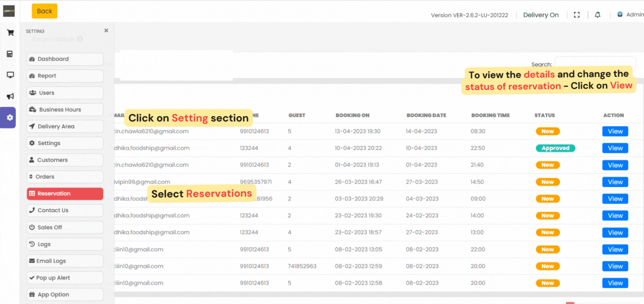Open the Admin user menu
This screenshot has width=644, height=304.
631,15
